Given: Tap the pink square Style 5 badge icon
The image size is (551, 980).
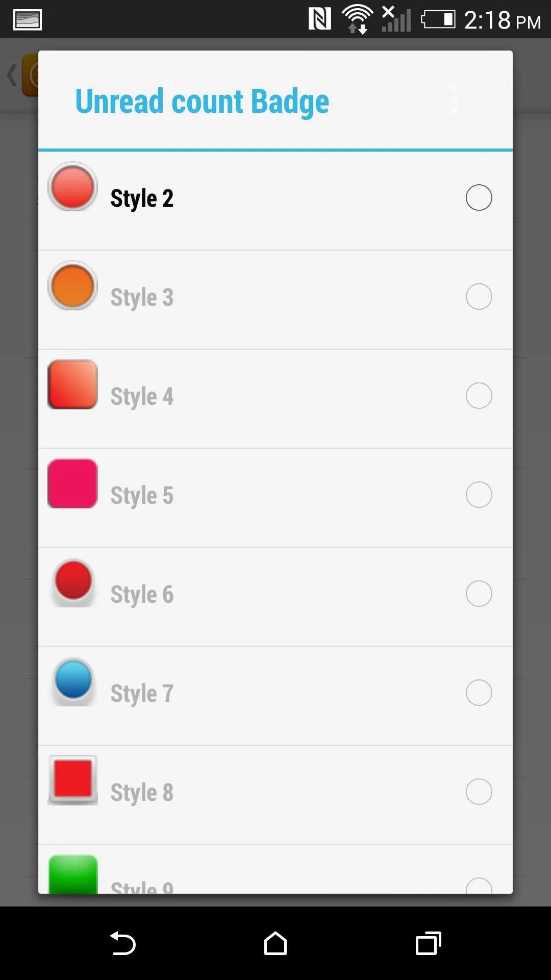Looking at the screenshot, I should (72, 483).
